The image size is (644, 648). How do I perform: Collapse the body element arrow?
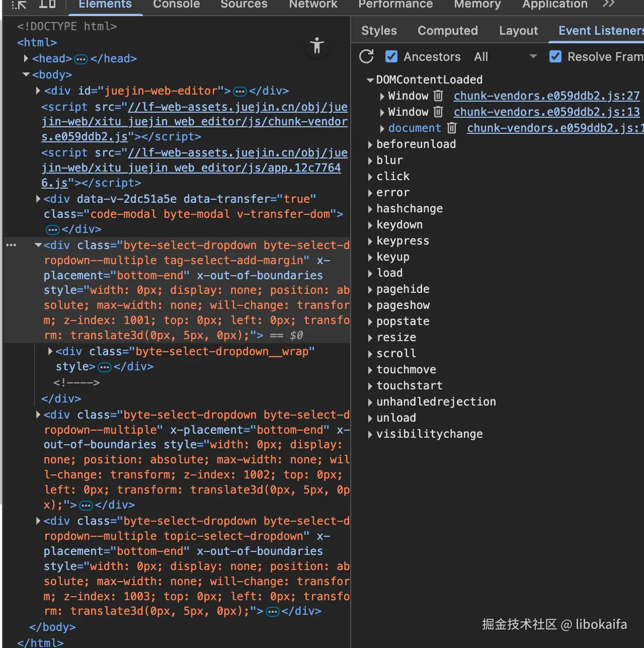[26, 74]
